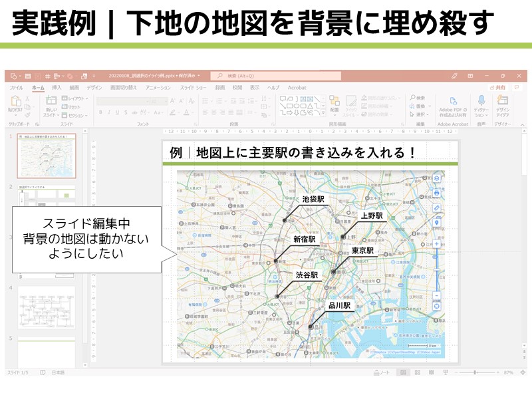The image size is (532, 399).
Task: Toggle center text alignment
Action: pyautogui.click(x=213, y=112)
